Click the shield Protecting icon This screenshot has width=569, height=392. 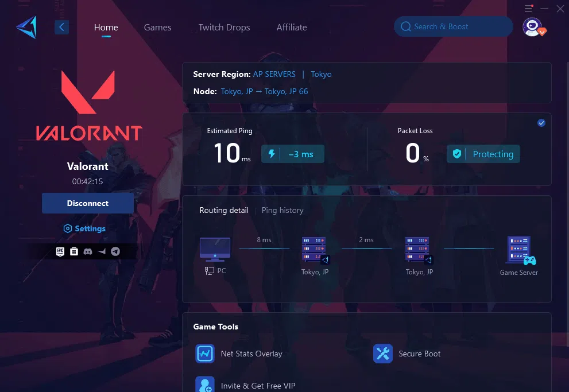tap(457, 154)
